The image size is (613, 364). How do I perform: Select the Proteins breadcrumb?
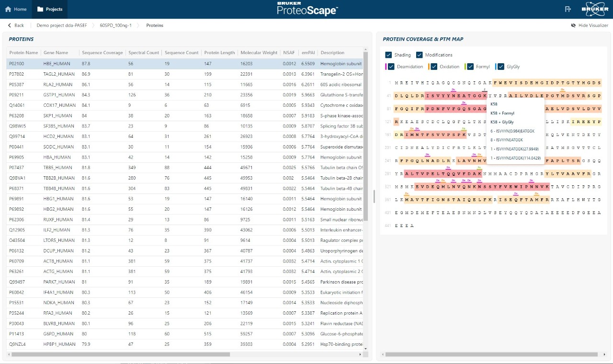155,25
